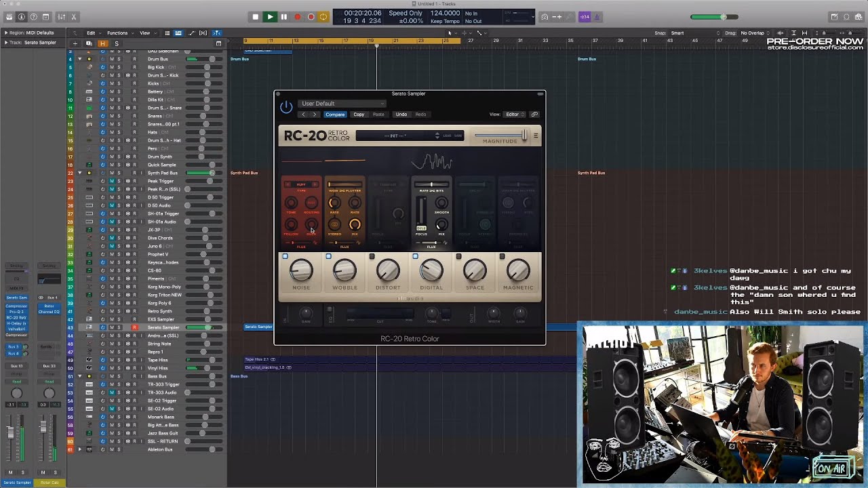868x488 pixels.
Task: Expand the Ableton Bus track stack
Action: [x=79, y=449]
